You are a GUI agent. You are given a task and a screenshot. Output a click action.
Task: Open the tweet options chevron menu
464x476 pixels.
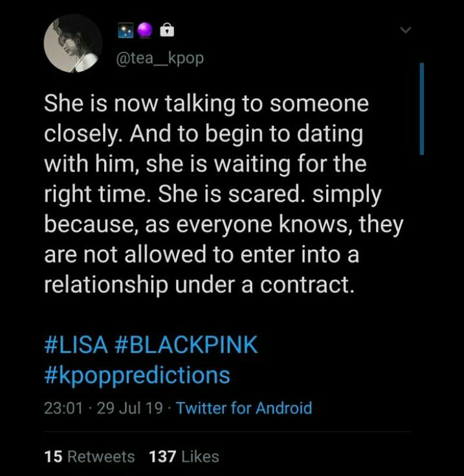405,30
